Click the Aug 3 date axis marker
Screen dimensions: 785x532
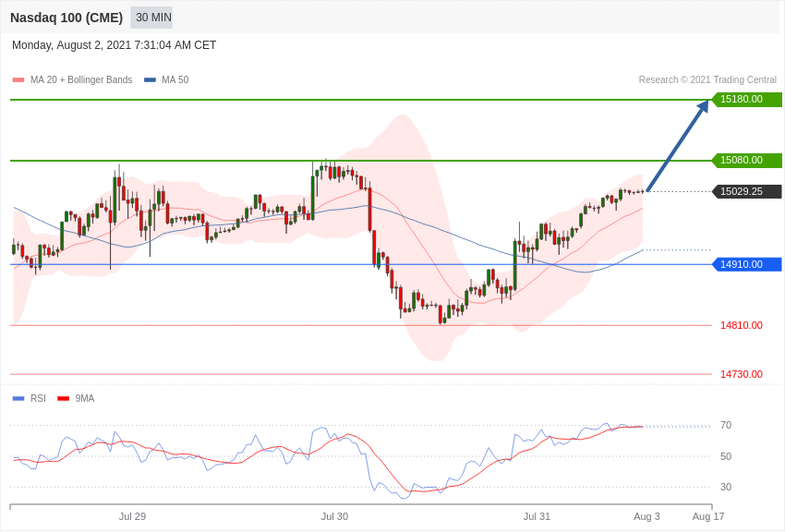coord(646,516)
